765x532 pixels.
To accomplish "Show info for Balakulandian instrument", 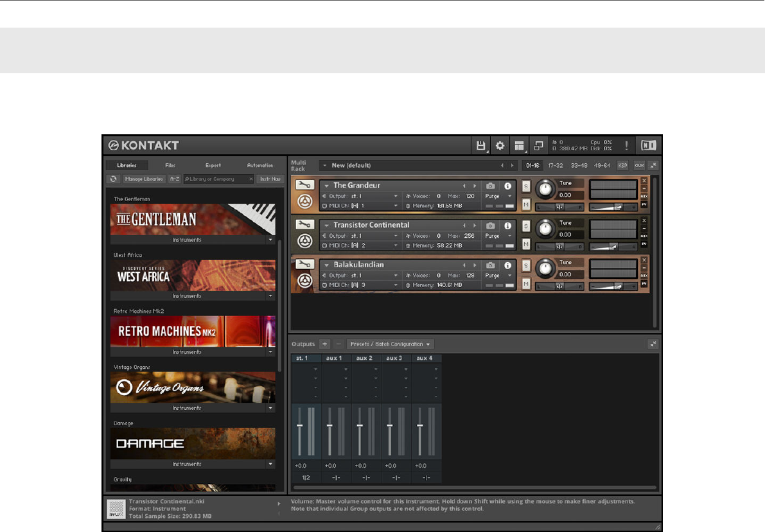I will point(507,265).
